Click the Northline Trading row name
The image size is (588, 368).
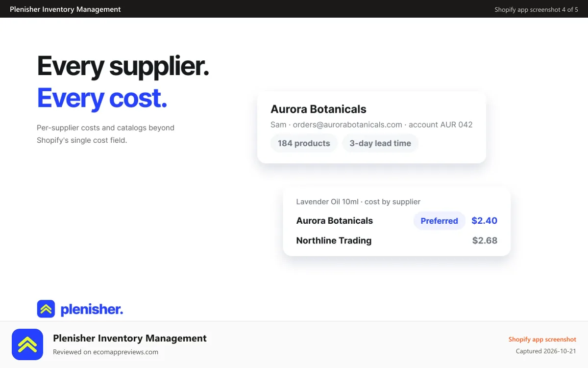[334, 240]
